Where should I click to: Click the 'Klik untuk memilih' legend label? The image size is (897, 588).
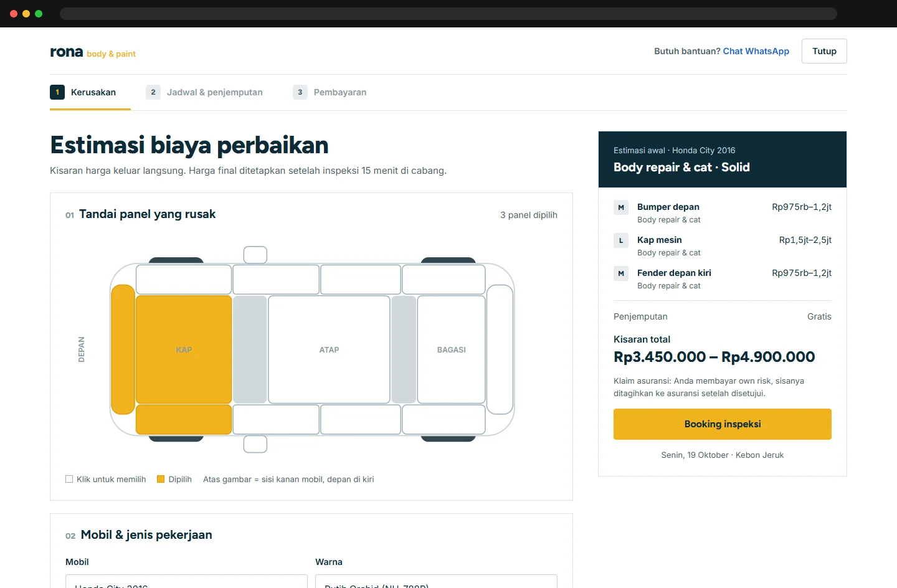pos(112,479)
